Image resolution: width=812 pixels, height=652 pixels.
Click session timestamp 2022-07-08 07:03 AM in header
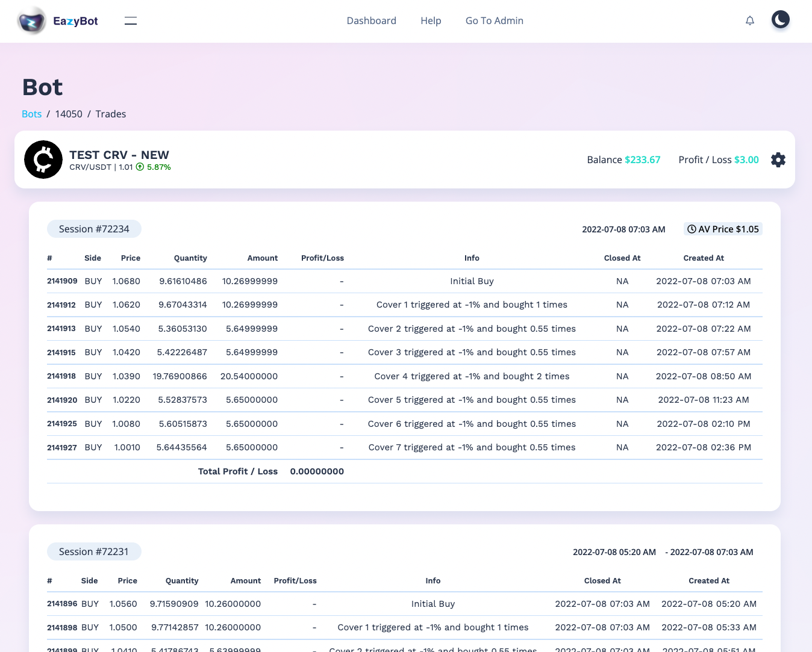(x=623, y=229)
